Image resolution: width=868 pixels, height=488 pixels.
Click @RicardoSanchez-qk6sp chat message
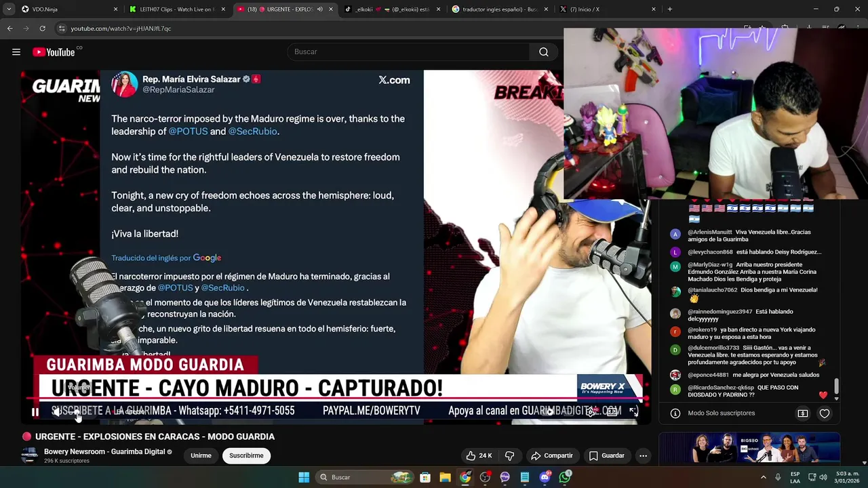click(745, 391)
